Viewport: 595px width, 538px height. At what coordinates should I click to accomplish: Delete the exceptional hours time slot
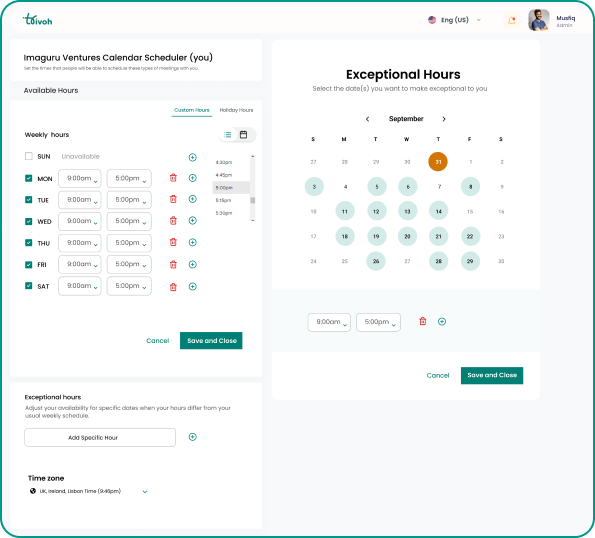click(423, 321)
